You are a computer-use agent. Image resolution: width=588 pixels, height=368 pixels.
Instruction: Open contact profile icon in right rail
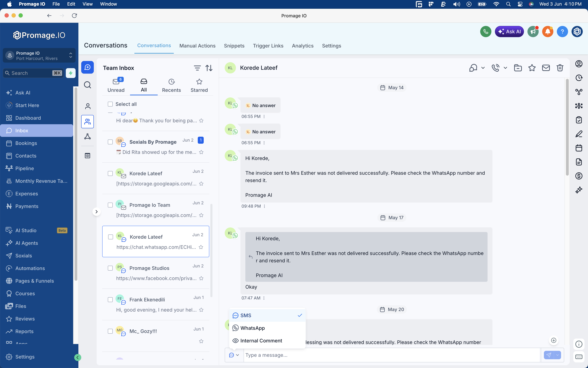coord(579,64)
